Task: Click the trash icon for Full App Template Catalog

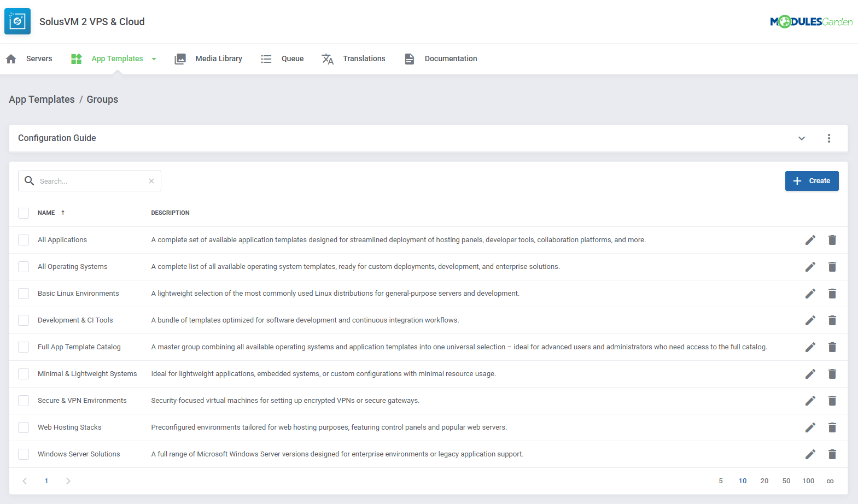Action: [x=832, y=347]
